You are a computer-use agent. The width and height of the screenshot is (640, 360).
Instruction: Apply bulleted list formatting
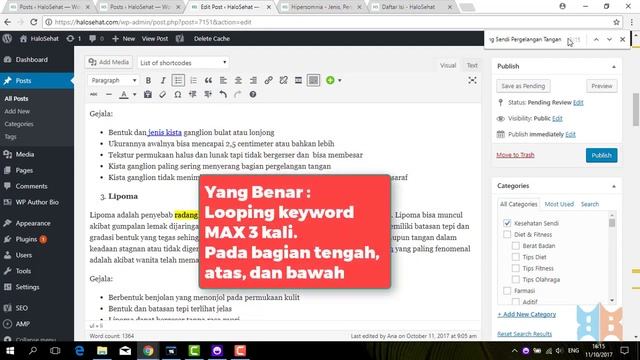click(178, 80)
